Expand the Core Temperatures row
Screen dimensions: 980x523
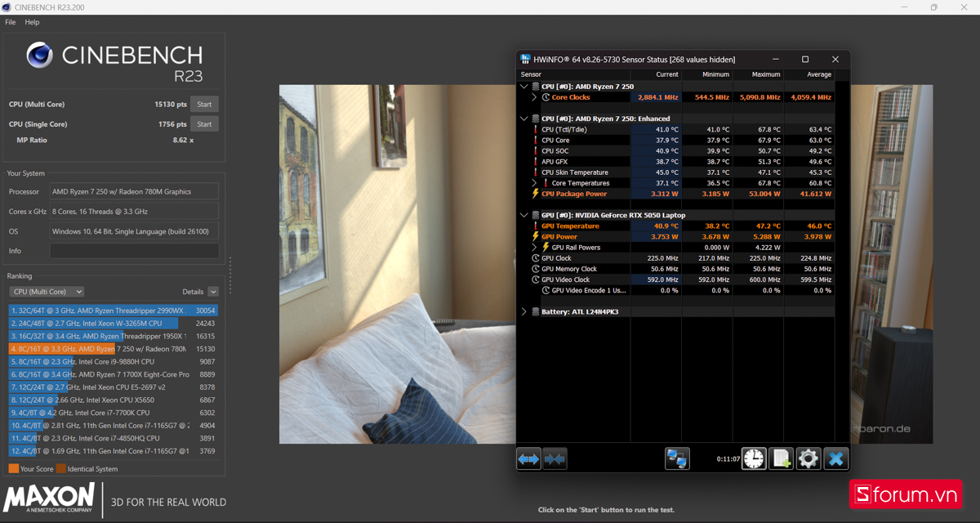pos(534,183)
